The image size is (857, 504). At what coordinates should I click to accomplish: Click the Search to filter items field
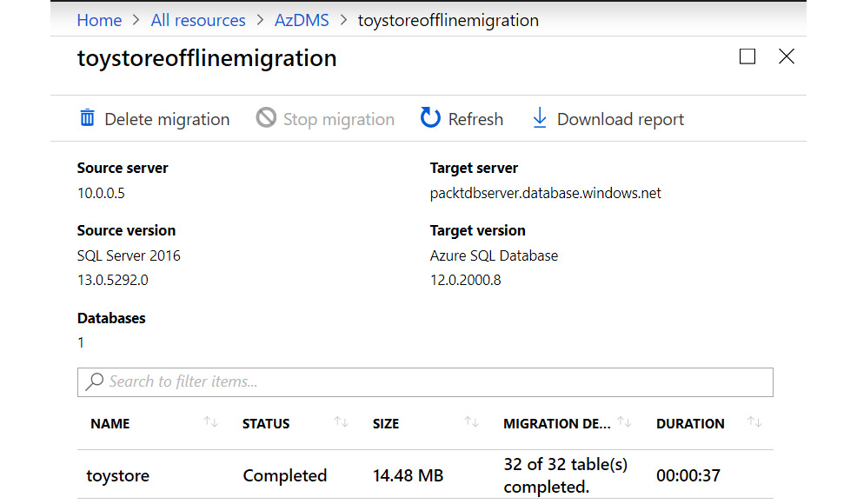click(x=435, y=381)
